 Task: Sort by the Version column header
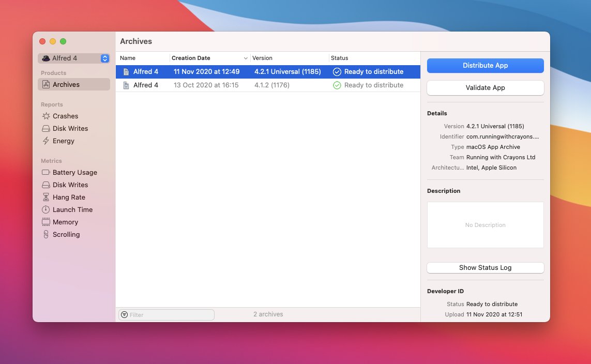coord(262,58)
